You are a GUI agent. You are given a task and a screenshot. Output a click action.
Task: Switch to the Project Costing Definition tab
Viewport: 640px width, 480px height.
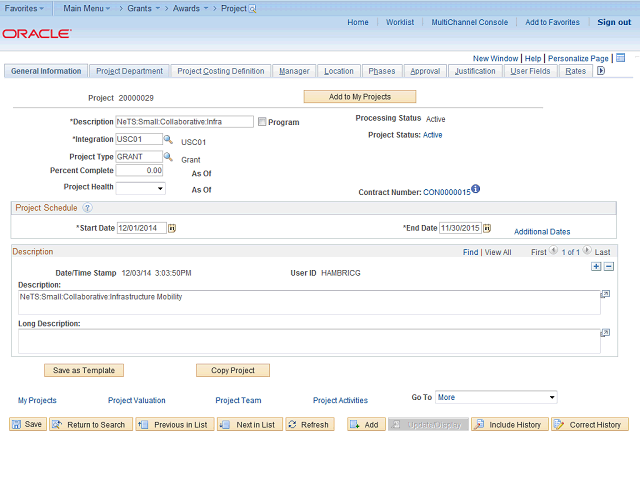(x=221, y=71)
